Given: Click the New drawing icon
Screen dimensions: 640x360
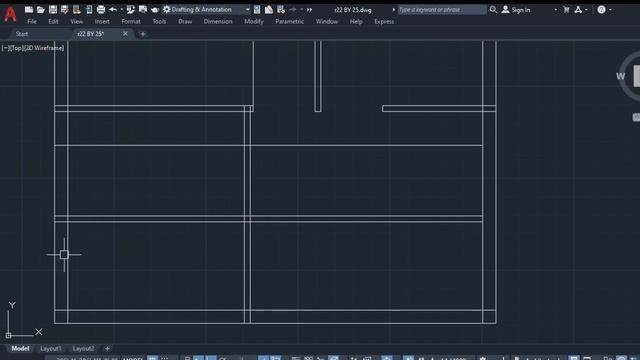Looking at the screenshot, I should pos(29,9).
